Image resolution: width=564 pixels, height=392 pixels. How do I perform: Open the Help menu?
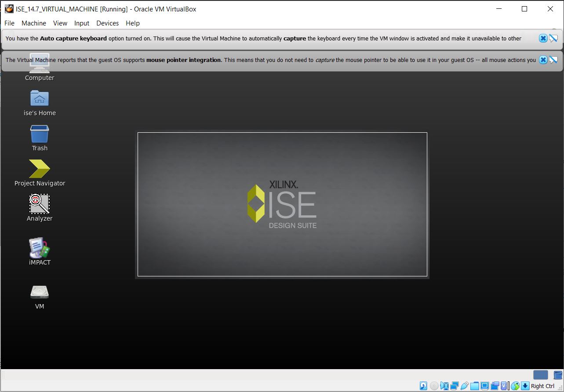tap(133, 23)
